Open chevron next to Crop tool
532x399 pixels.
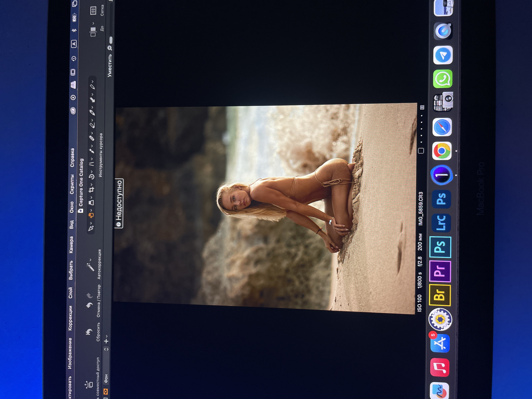coord(92,185)
